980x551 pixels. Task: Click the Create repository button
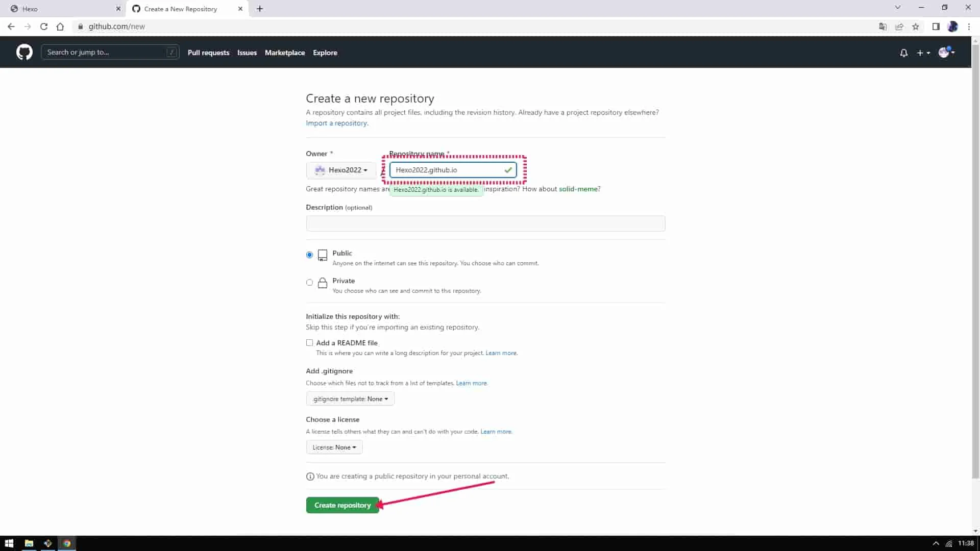click(x=342, y=505)
